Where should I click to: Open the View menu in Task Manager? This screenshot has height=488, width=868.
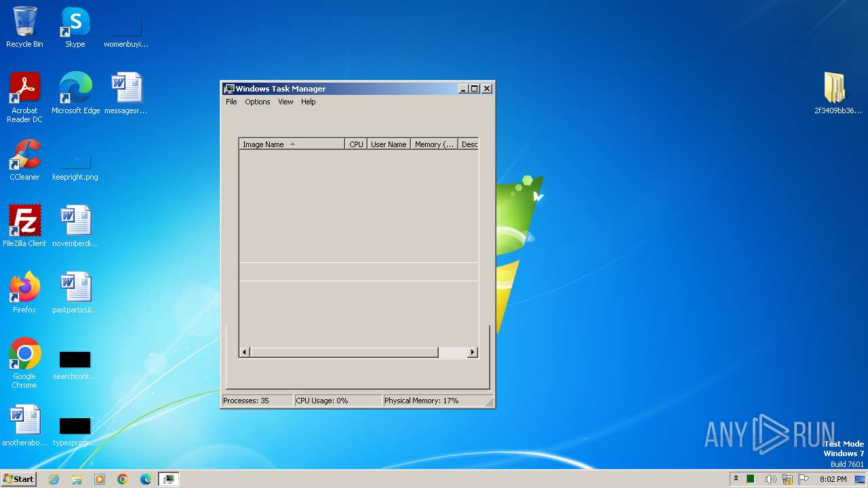[x=285, y=102]
